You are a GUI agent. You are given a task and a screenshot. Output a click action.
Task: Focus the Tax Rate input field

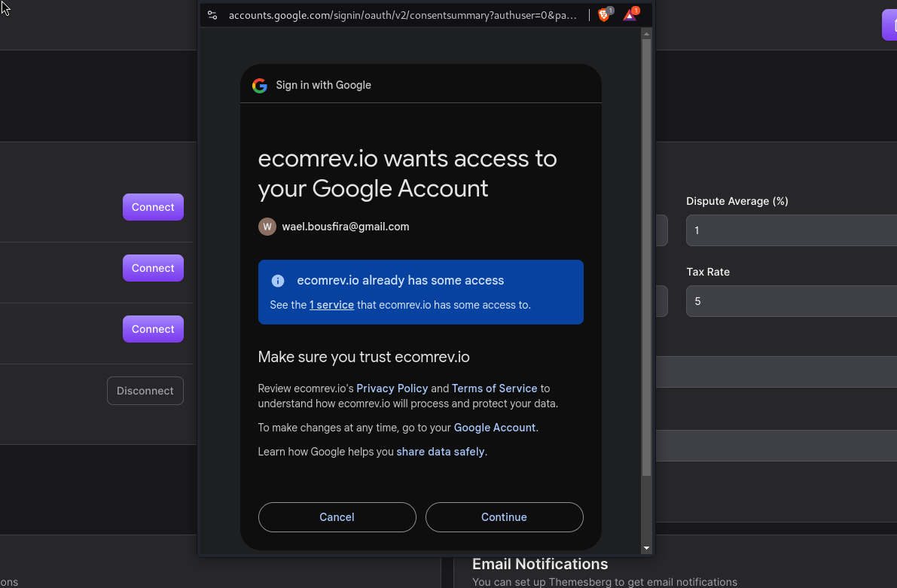click(x=791, y=301)
